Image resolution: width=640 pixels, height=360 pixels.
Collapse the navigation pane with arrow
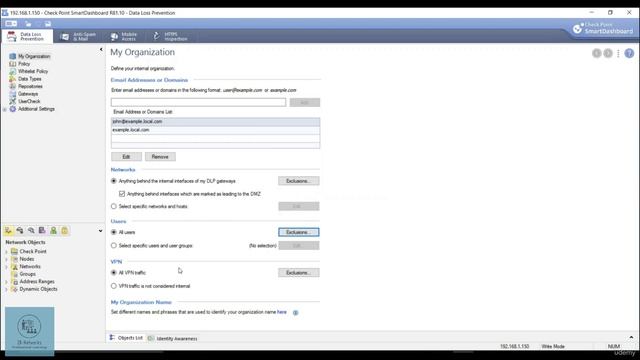[x=101, y=50]
